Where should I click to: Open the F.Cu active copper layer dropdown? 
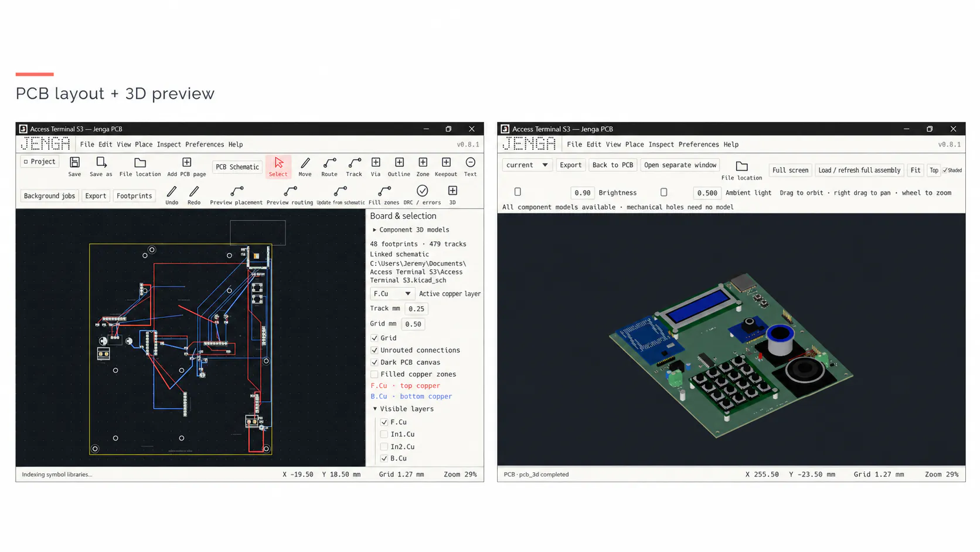392,294
